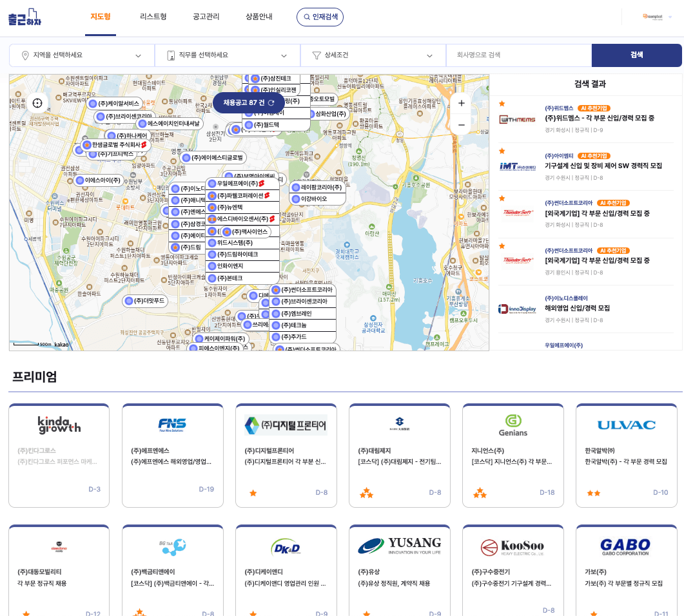Open the 가보(주) premium card
Image resolution: width=684 pixels, height=616 pixels.
626,571
